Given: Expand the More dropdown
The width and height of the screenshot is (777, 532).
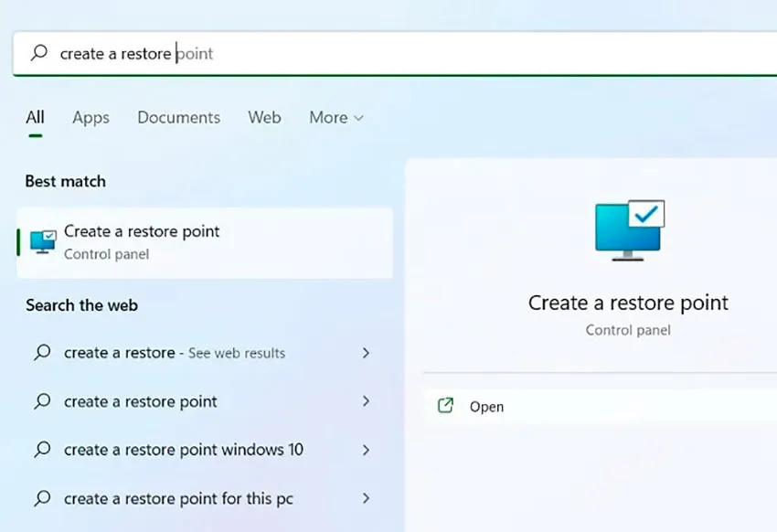Looking at the screenshot, I should click(336, 117).
